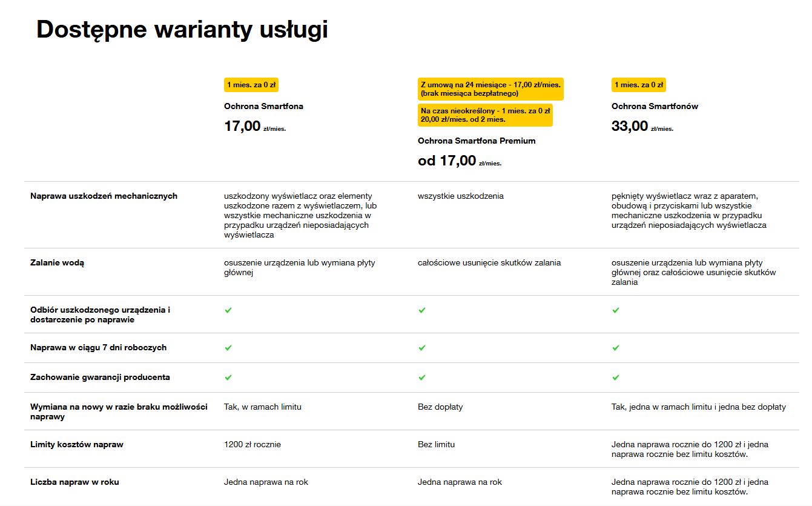Image resolution: width=812 pixels, height=506 pixels.
Task: Click the "Z umową na 24 miesiące" badge
Action: click(x=490, y=88)
